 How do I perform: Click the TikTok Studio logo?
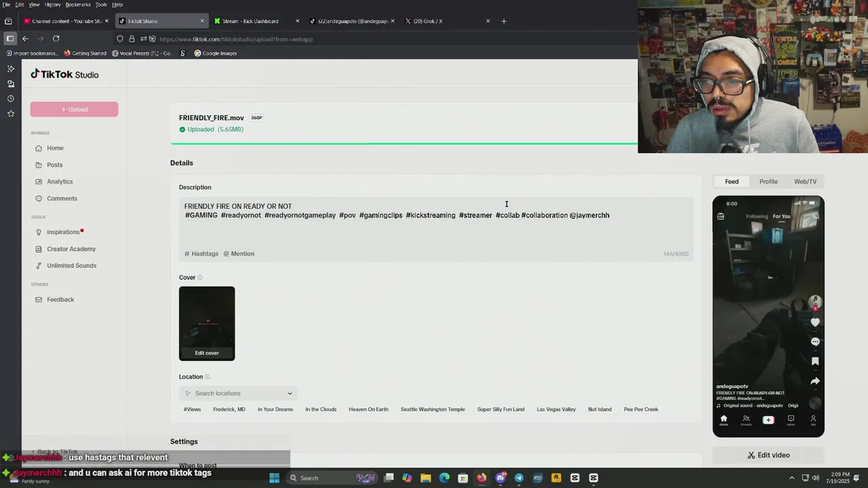(64, 75)
